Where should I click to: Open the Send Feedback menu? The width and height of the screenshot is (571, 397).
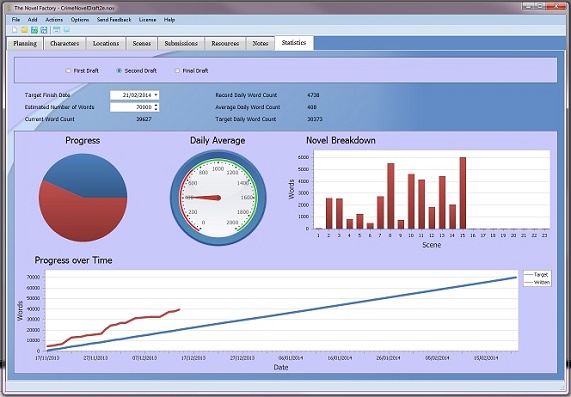point(114,20)
